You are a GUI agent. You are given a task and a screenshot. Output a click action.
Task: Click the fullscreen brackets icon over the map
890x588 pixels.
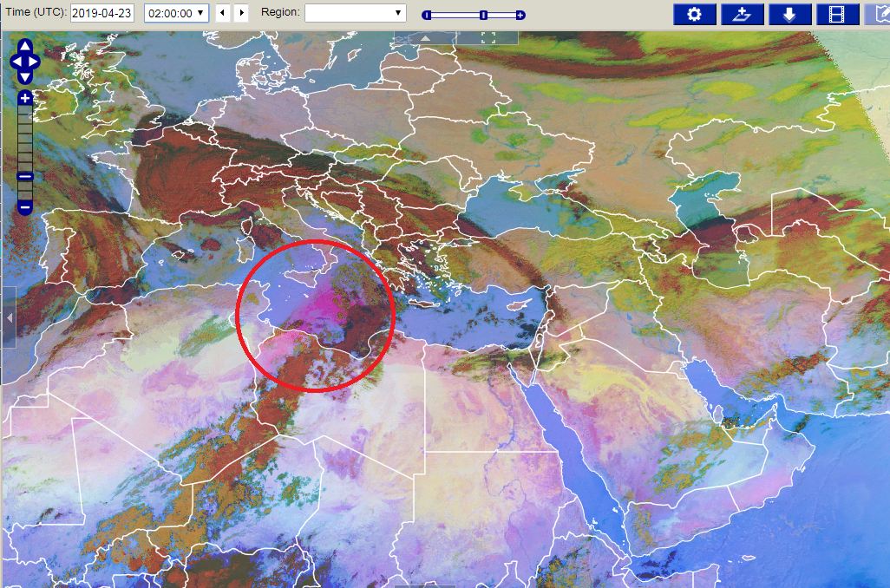pos(488,37)
